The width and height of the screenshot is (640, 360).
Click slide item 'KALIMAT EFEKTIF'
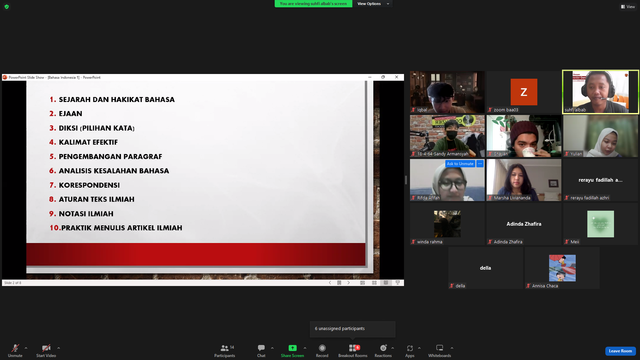click(88, 142)
